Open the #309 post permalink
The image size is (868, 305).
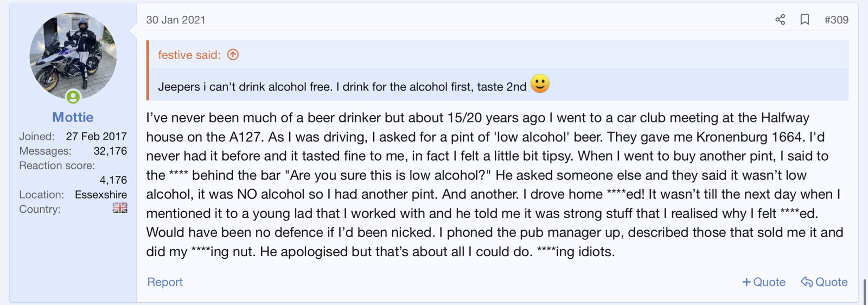click(836, 20)
